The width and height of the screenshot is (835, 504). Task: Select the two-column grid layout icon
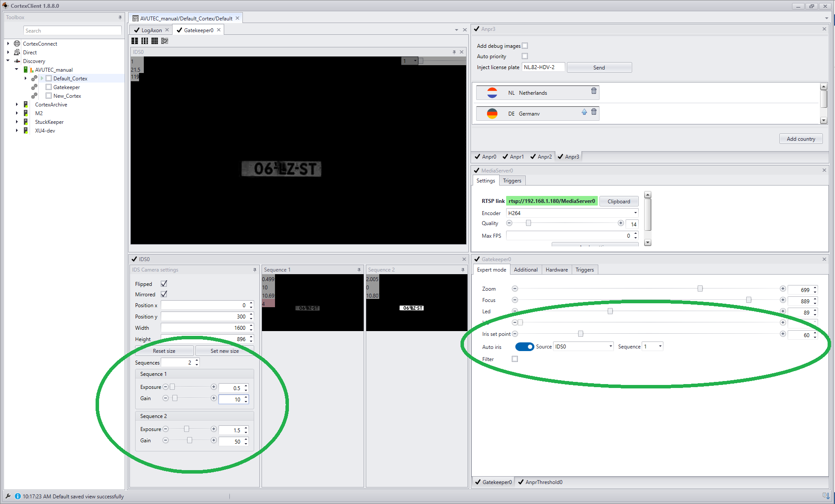(135, 41)
